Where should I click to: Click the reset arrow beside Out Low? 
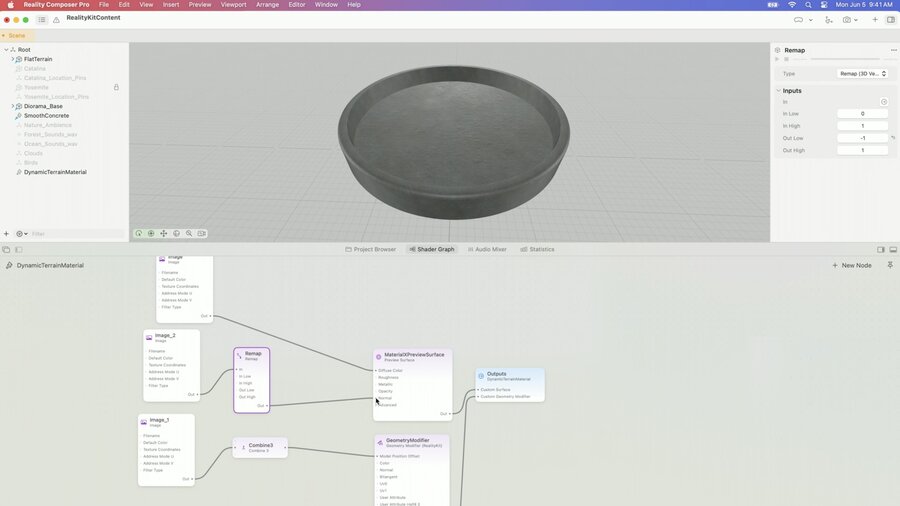point(893,138)
